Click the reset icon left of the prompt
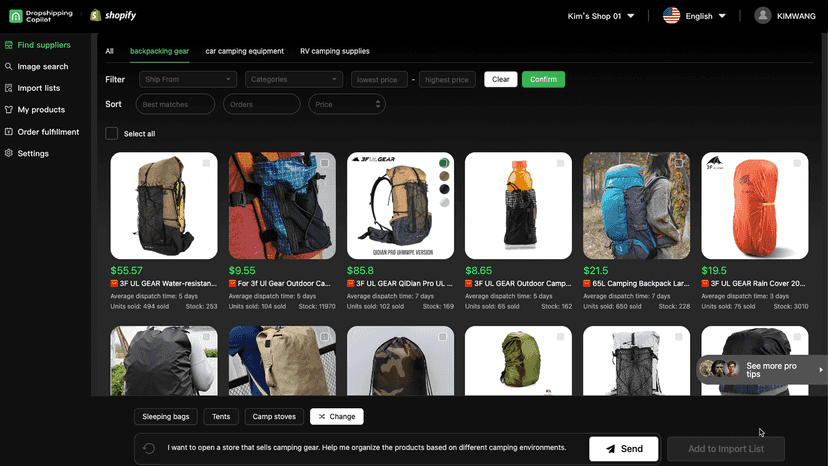 pos(149,448)
